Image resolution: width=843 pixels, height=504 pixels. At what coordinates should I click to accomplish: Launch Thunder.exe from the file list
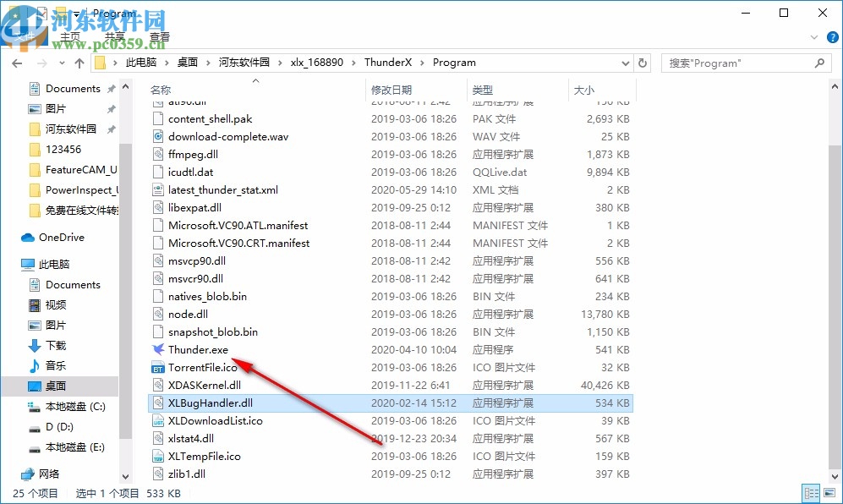pos(196,349)
